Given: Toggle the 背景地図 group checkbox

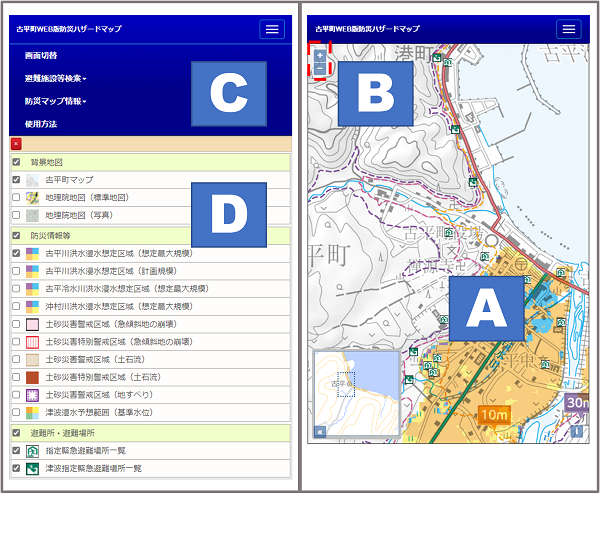Looking at the screenshot, I should [x=16, y=162].
